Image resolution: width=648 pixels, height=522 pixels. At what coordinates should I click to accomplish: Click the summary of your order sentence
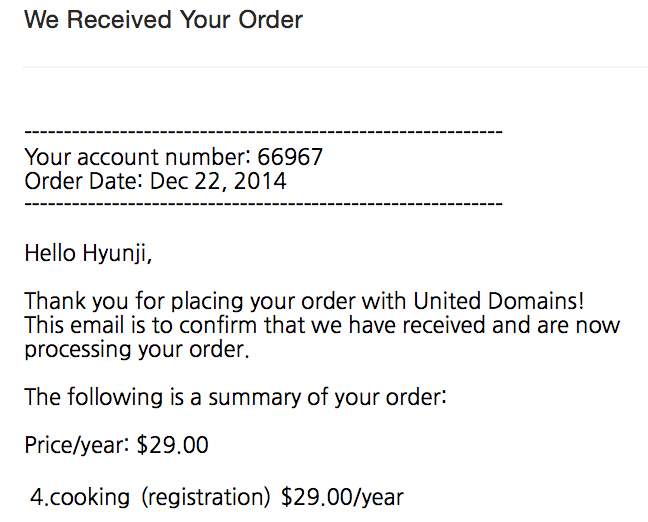(x=236, y=397)
